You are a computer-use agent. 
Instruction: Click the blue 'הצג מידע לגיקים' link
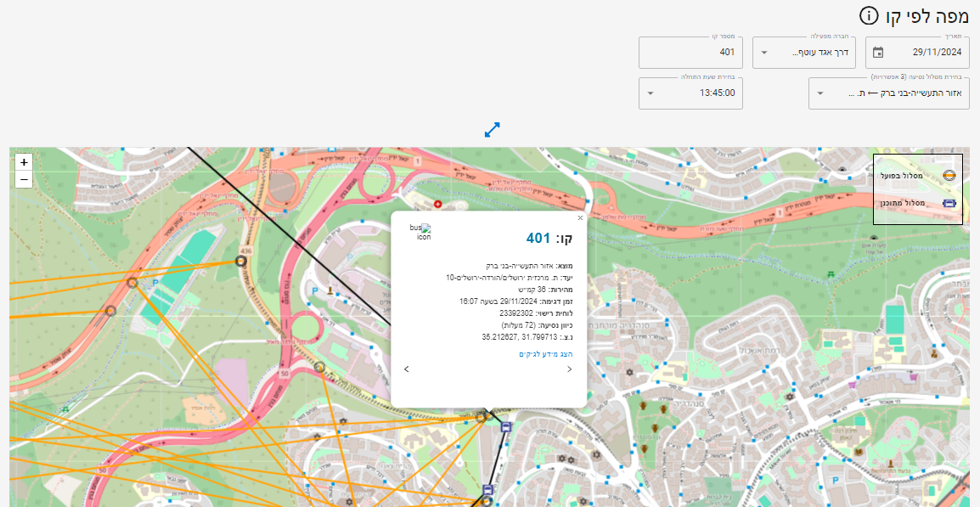click(x=546, y=354)
